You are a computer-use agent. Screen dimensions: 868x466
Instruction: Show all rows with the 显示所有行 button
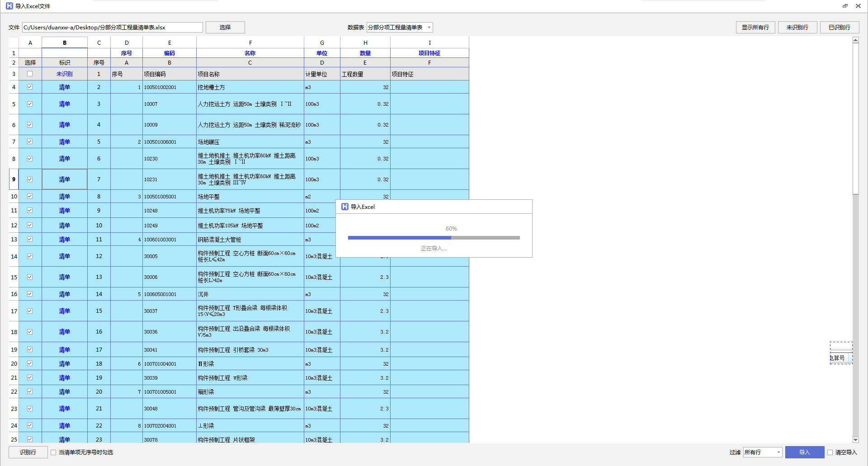pos(755,28)
